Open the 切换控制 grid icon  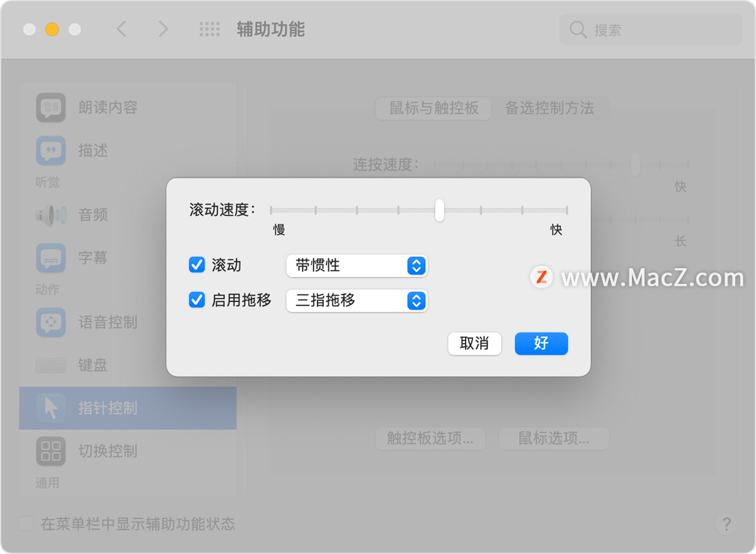coord(51,451)
